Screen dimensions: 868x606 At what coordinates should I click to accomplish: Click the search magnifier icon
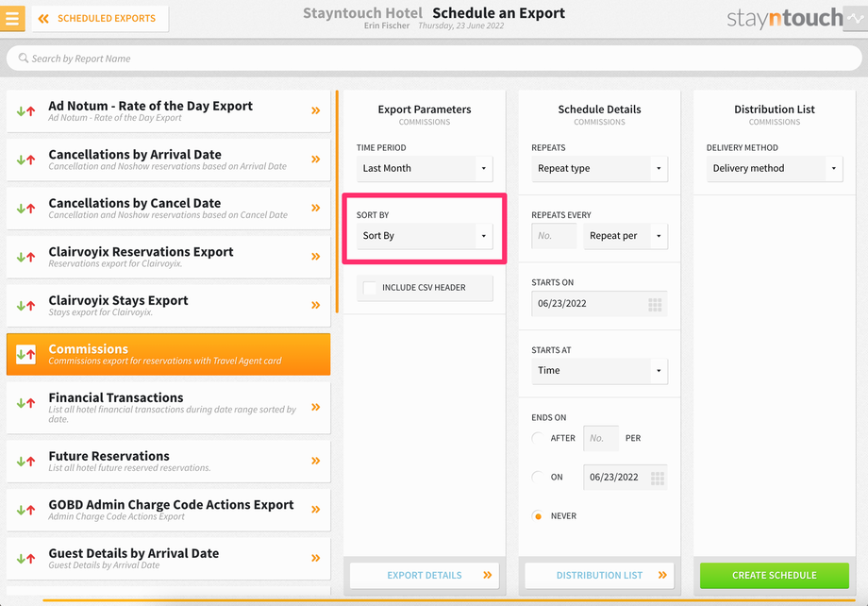(x=24, y=58)
